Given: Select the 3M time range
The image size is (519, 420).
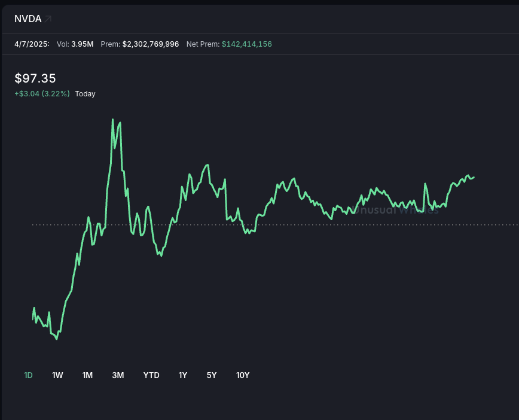Looking at the screenshot, I should click(x=118, y=375).
